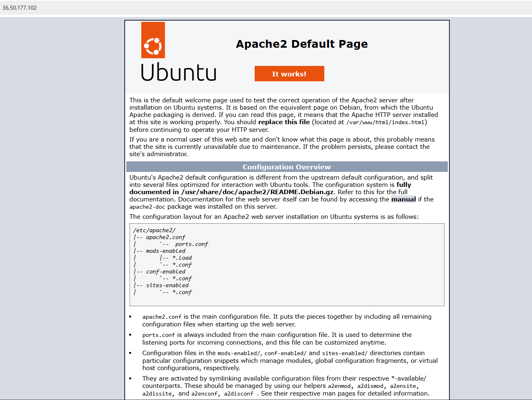The height and width of the screenshot is (400, 532).
Task: Click "apache2.conf" in the first bullet
Action: [162, 317]
